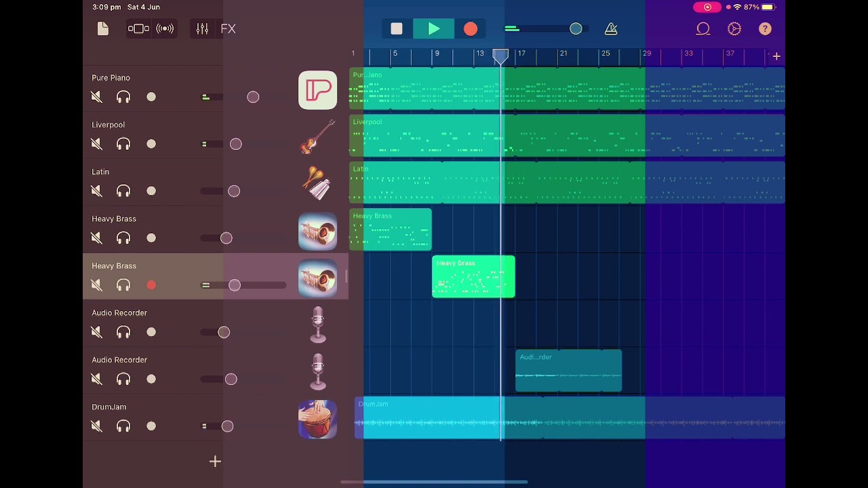Viewport: 868px width, 488px height.
Task: Toggle the metronome icon
Action: click(611, 28)
